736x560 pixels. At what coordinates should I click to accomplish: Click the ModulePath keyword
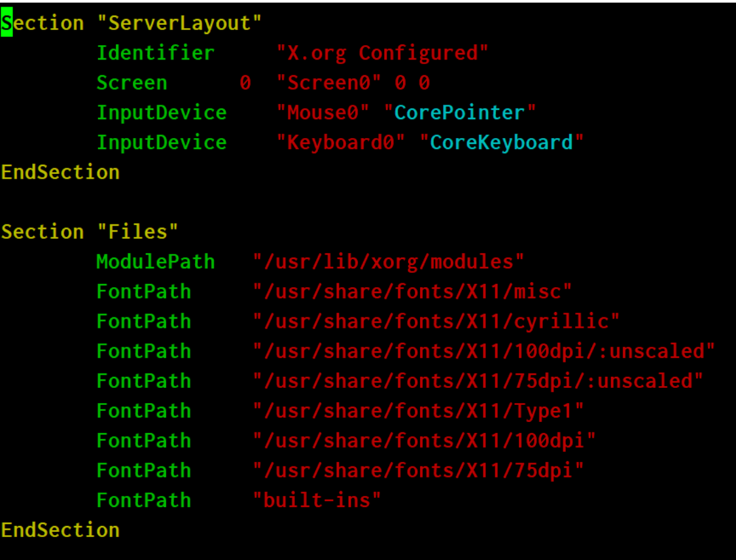[x=155, y=262]
